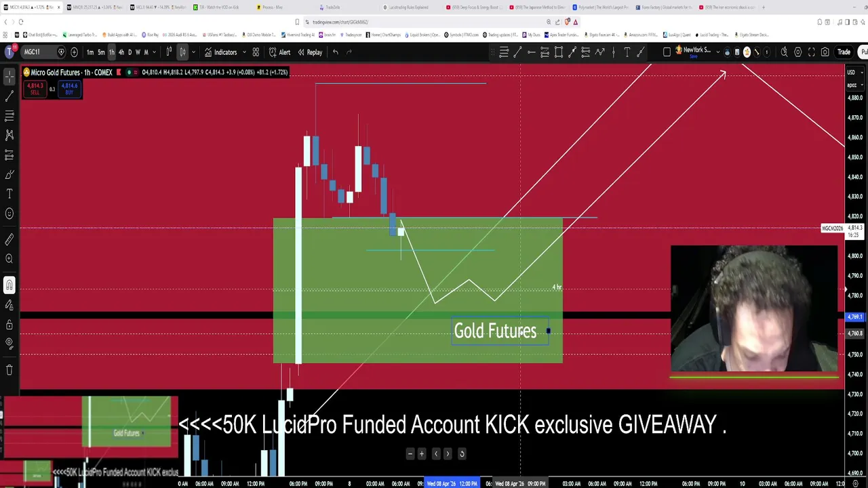Click the bar chart style icon
Image resolution: width=868 pixels, height=488 pixels.
[170, 52]
